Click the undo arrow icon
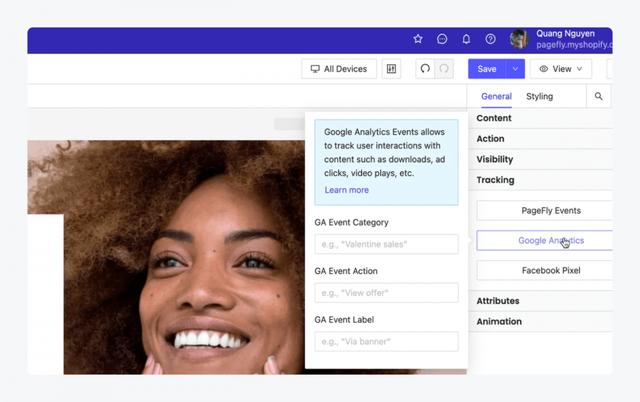This screenshot has width=640, height=402. click(x=425, y=69)
